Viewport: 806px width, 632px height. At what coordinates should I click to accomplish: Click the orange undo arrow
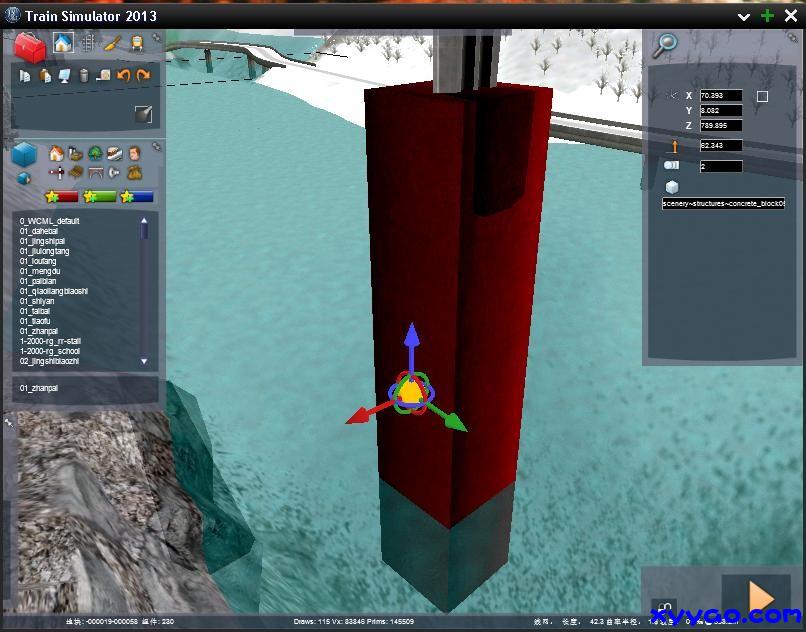(x=124, y=75)
